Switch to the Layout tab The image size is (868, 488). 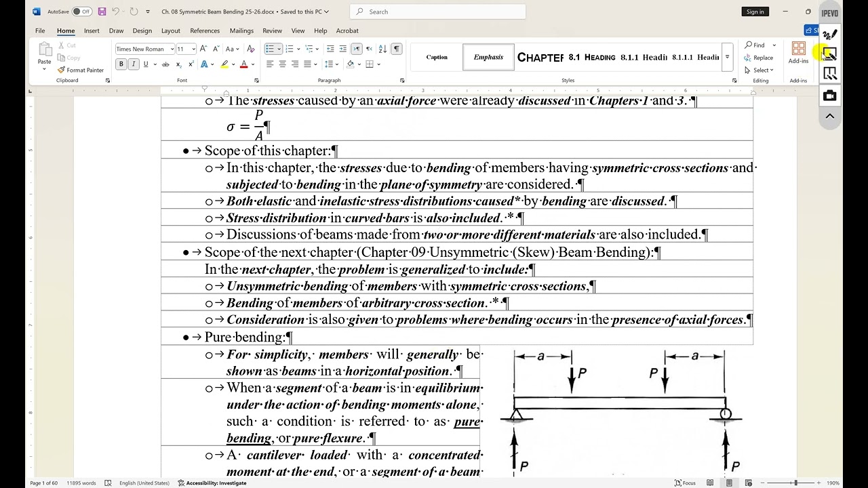pyautogui.click(x=170, y=30)
